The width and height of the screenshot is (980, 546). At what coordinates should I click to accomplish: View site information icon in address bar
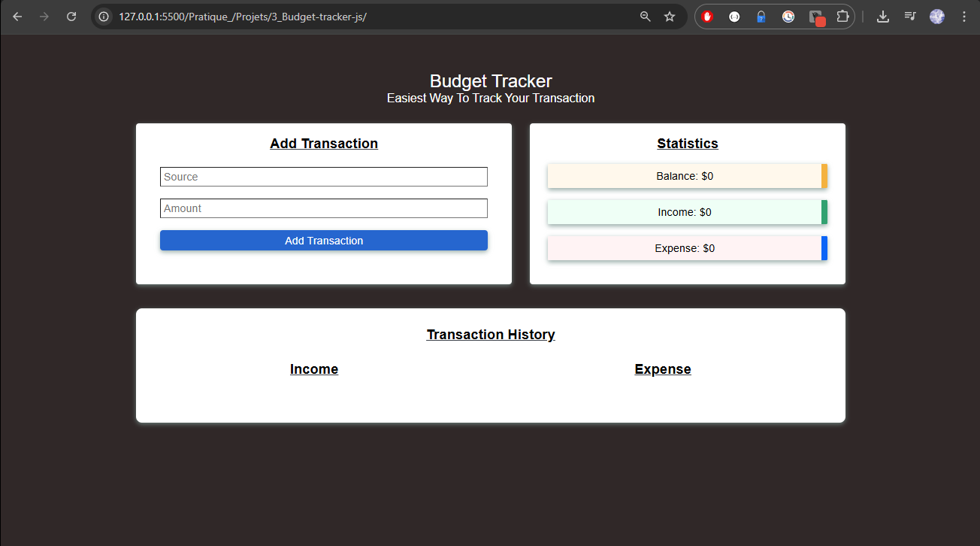(104, 17)
